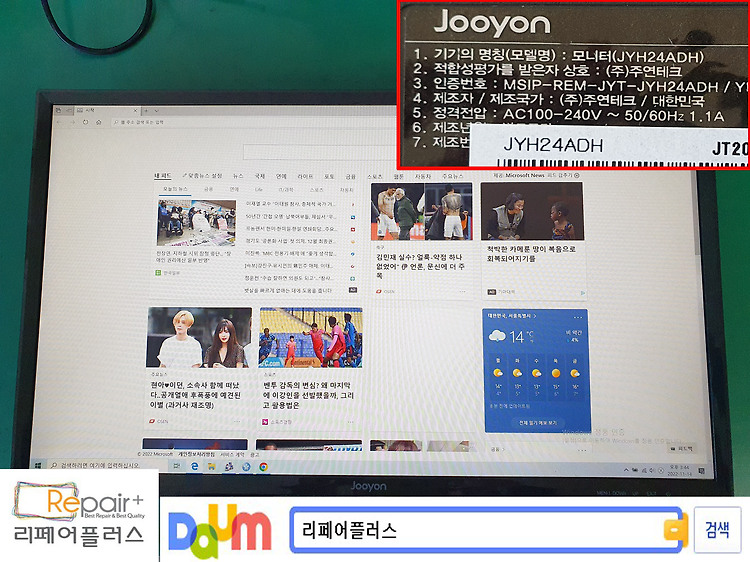Change the weather location 대한민국, 서울특별시
This screenshot has height=562, width=750.
pyautogui.click(x=511, y=316)
